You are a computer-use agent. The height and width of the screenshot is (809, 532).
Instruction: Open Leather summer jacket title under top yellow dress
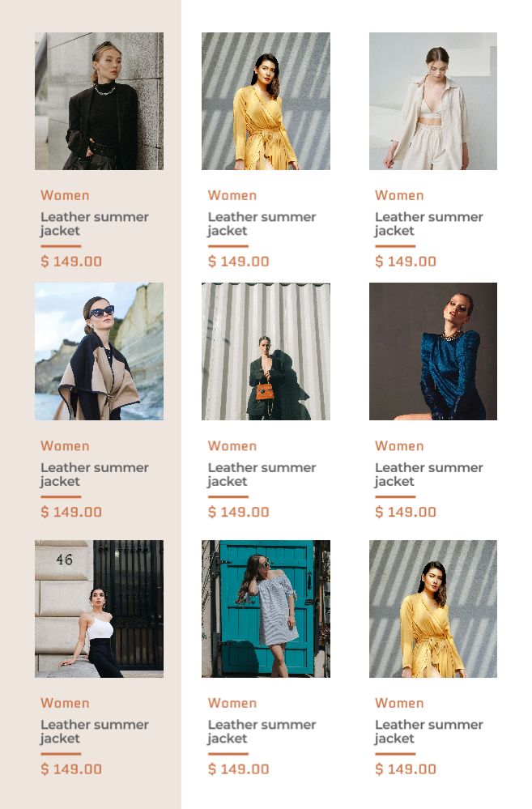[x=262, y=224]
